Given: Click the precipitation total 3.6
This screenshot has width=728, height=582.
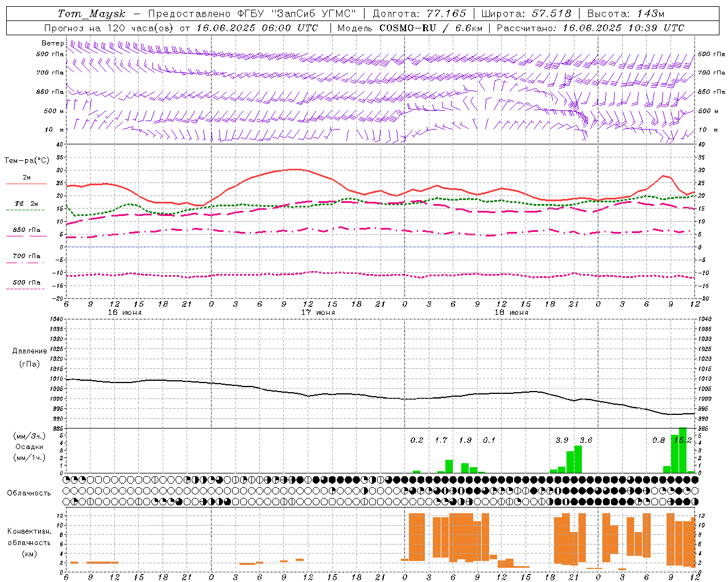Looking at the screenshot, I should 586,440.
